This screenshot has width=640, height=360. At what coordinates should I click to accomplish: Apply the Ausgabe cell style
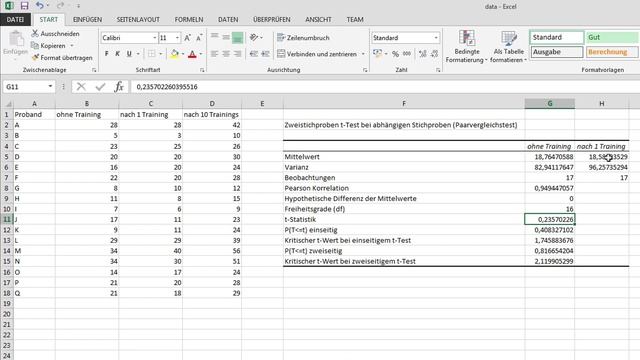[x=557, y=52]
